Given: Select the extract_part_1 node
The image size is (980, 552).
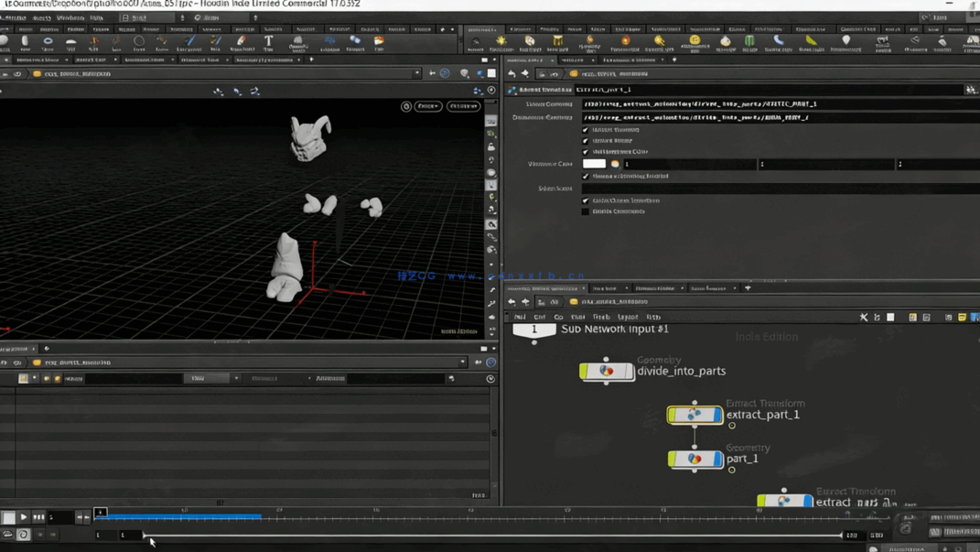Looking at the screenshot, I should point(695,415).
